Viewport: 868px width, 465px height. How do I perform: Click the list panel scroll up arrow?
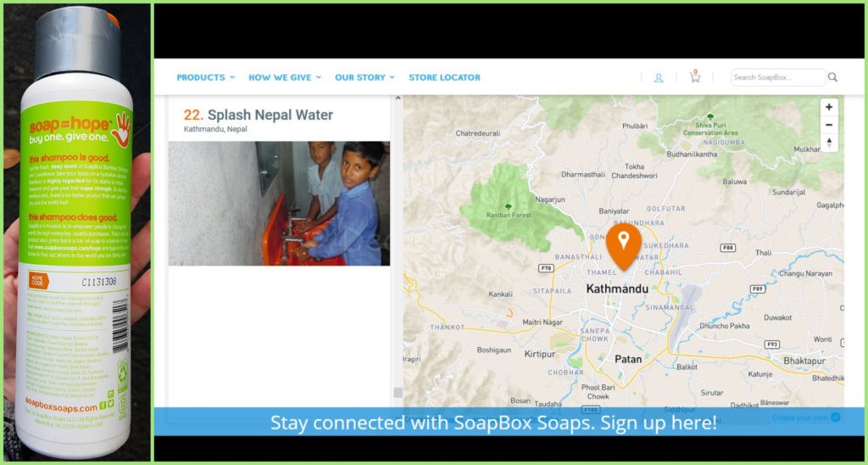point(397,98)
